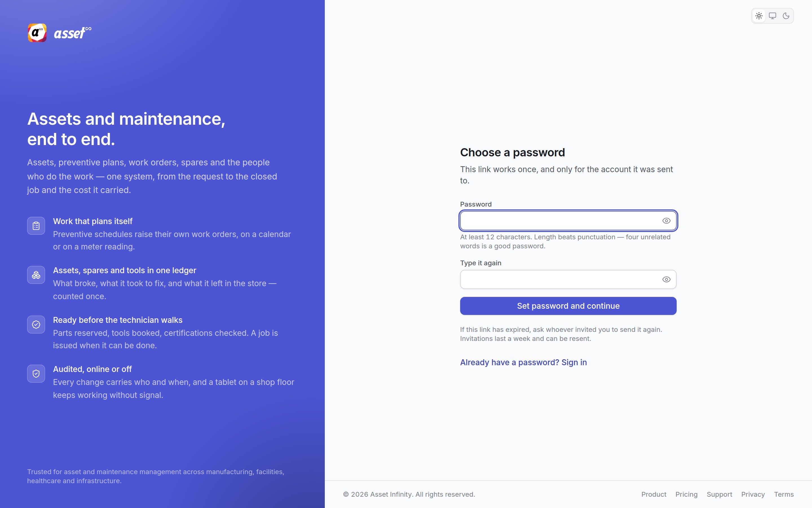Screen dimensions: 812x508
Task: Open the Privacy footer link
Action: (753, 494)
